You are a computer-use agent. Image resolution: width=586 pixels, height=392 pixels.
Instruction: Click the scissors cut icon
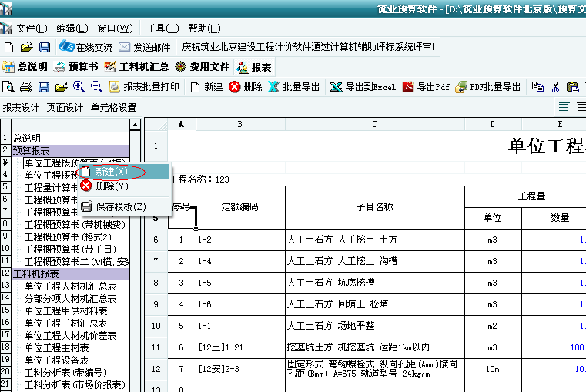(x=554, y=87)
